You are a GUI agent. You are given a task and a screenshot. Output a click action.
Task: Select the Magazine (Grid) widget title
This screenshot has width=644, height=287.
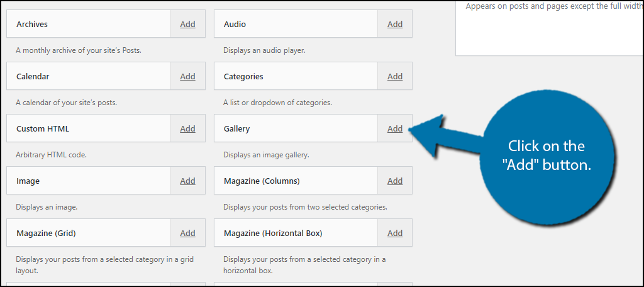tap(46, 233)
